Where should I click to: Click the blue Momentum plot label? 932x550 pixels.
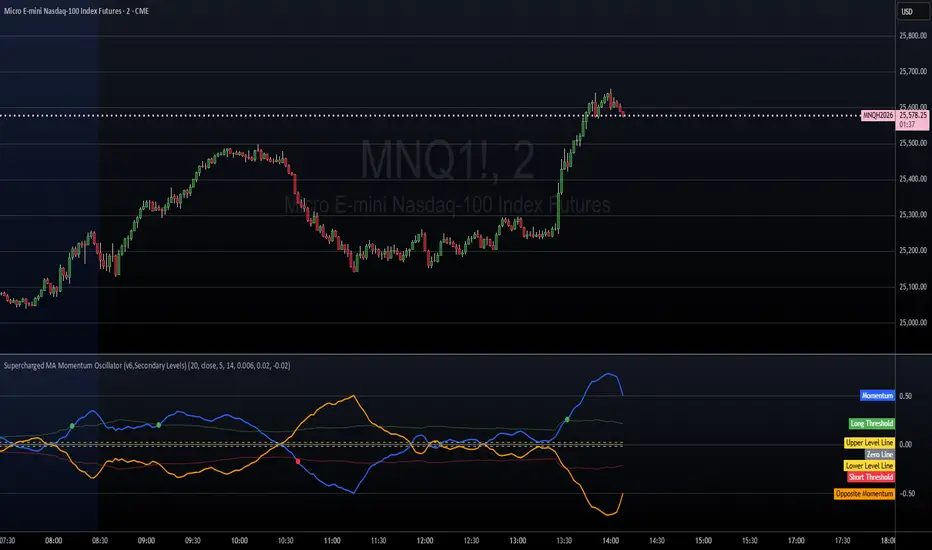pos(877,395)
